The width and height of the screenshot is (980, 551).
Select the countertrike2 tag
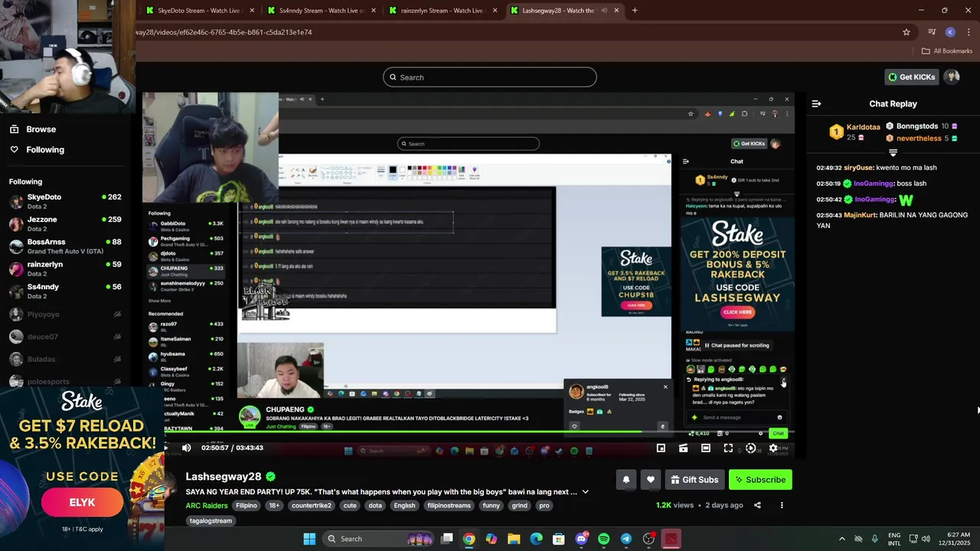(312, 506)
